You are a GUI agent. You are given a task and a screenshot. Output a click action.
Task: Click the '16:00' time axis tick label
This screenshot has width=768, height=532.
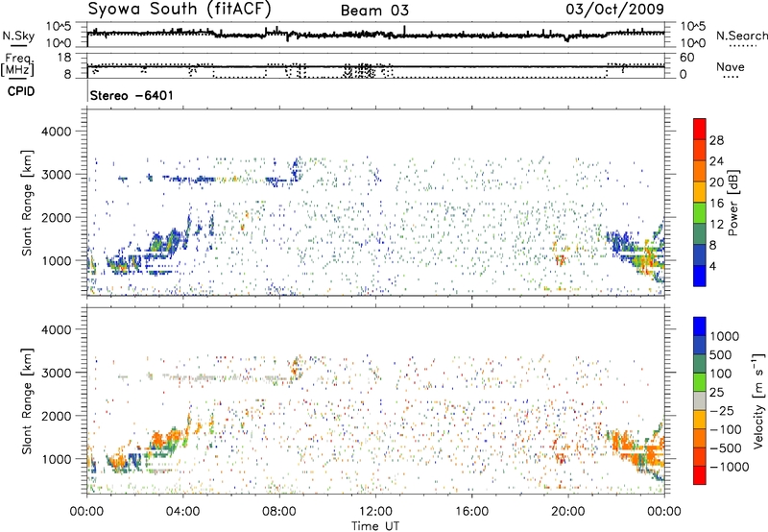click(471, 512)
